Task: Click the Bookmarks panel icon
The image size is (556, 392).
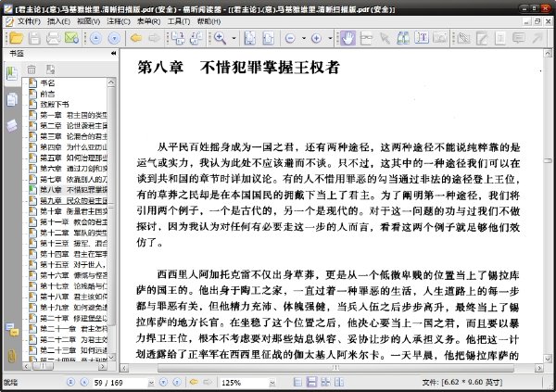Action: (x=12, y=73)
